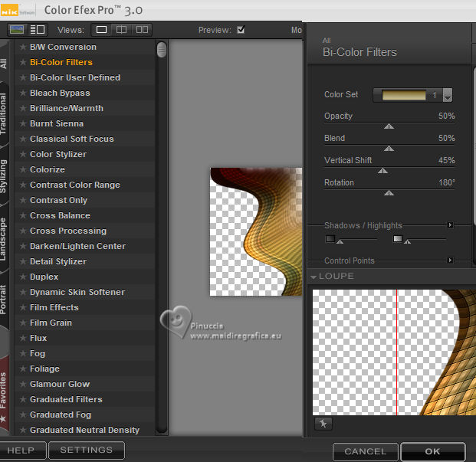This screenshot has width=476, height=462.
Task: Open the Favorites filters tab
Action: 4,395
